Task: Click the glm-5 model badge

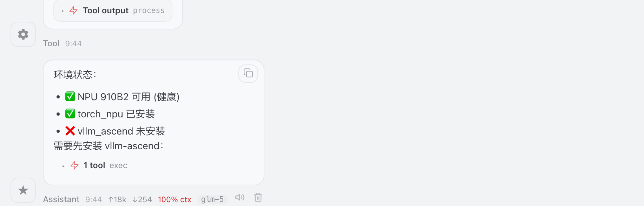Action: coord(212,199)
